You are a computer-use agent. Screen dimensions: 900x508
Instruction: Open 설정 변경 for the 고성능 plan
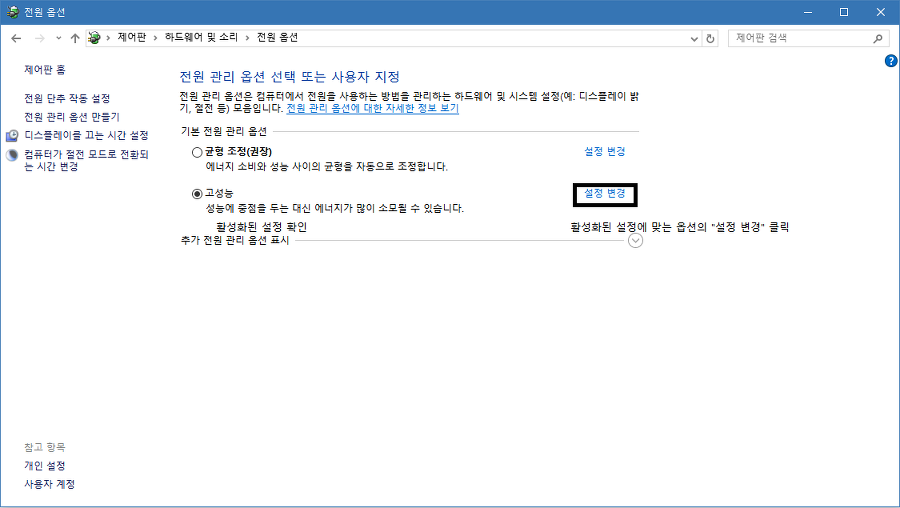pyautogui.click(x=605, y=193)
